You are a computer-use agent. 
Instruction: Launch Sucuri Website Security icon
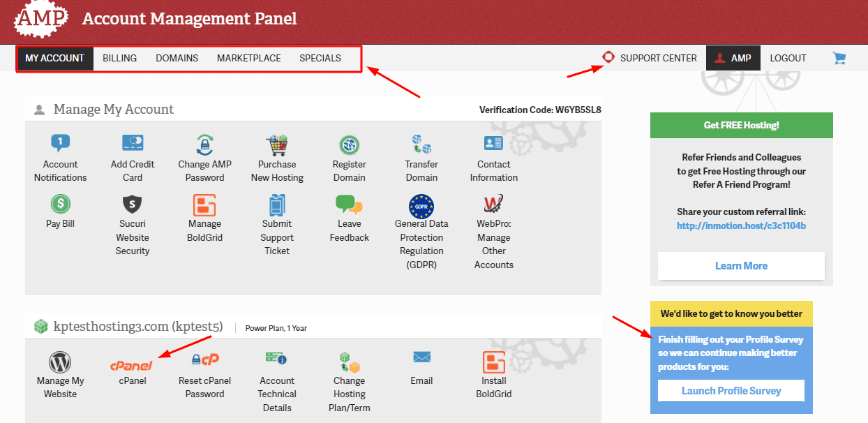133,204
